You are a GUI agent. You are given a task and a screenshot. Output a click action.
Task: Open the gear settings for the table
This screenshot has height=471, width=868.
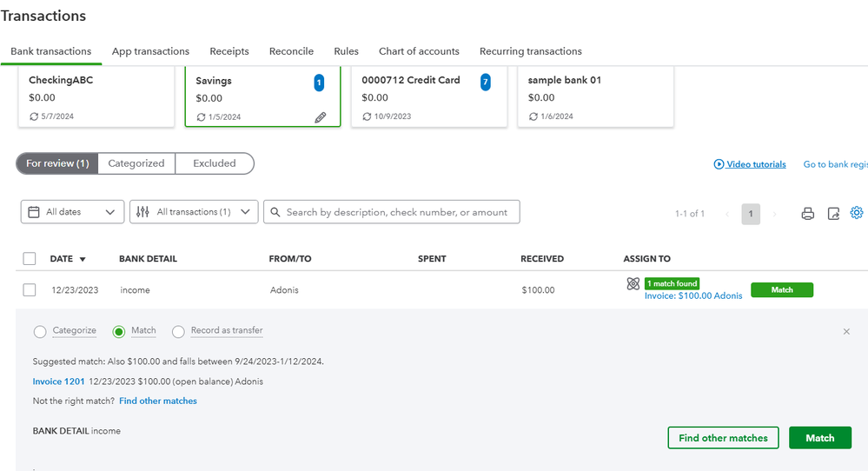(x=857, y=213)
